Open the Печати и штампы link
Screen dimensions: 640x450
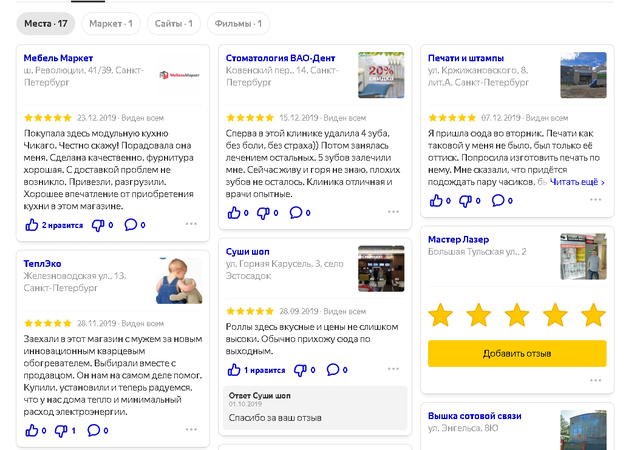click(x=466, y=58)
